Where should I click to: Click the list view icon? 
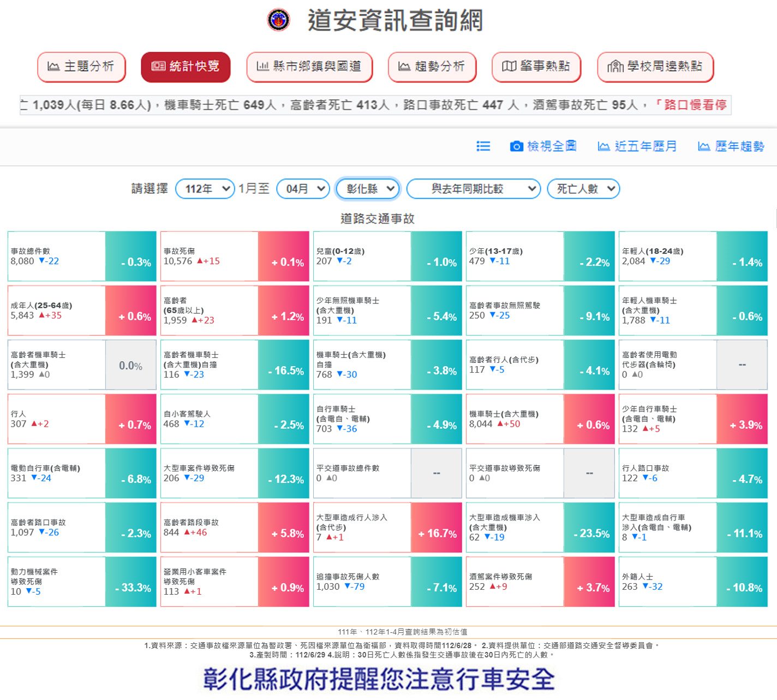click(x=483, y=146)
